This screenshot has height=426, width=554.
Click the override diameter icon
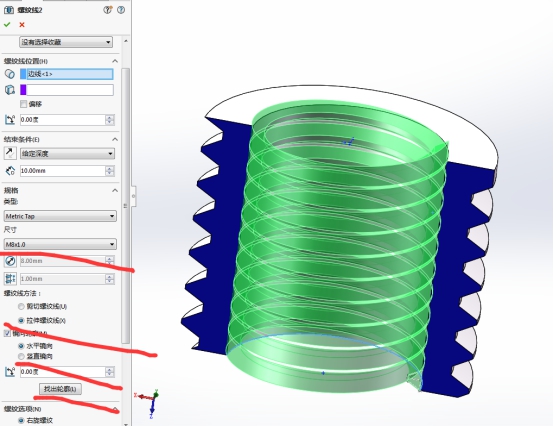[10, 261]
